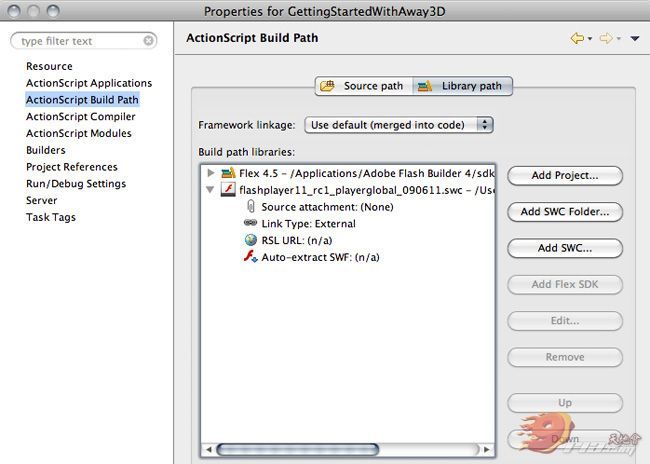This screenshot has width=650, height=464.
Task: Select ActionScript Build Path in the sidebar
Action: (x=82, y=100)
